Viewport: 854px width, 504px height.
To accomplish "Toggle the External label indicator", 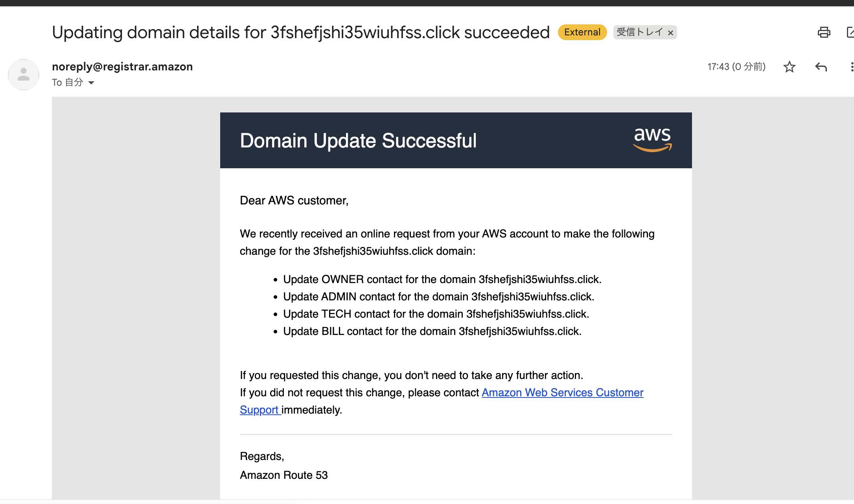I will pos(582,32).
